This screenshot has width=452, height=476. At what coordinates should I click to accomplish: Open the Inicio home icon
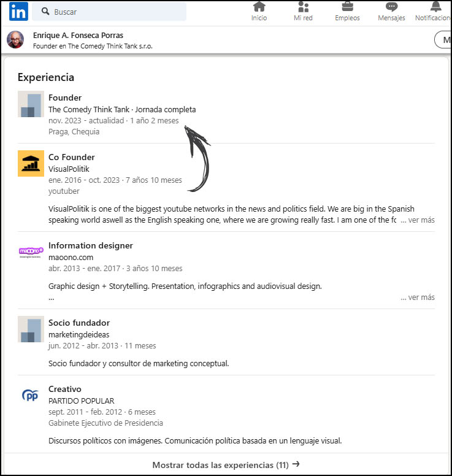pyautogui.click(x=259, y=7)
